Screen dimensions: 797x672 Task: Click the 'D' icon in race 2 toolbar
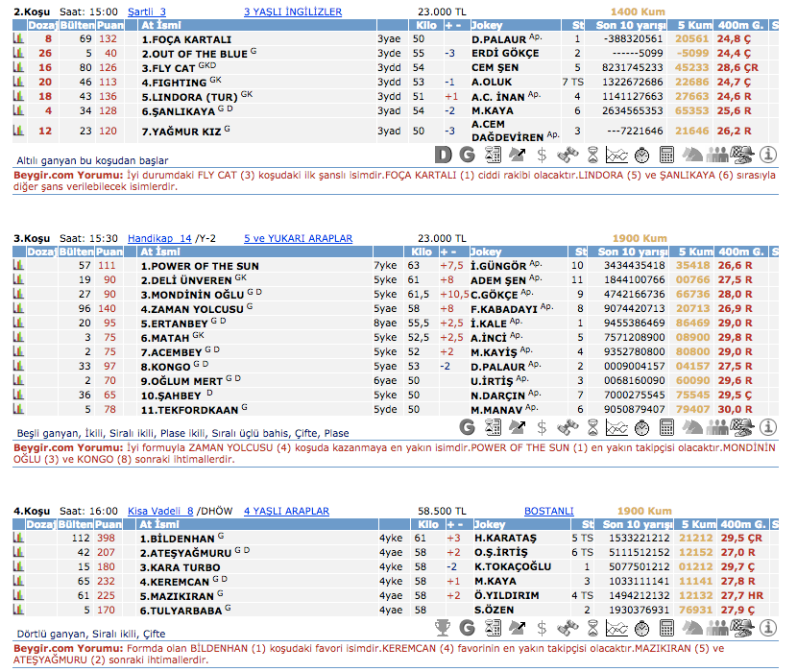(443, 154)
